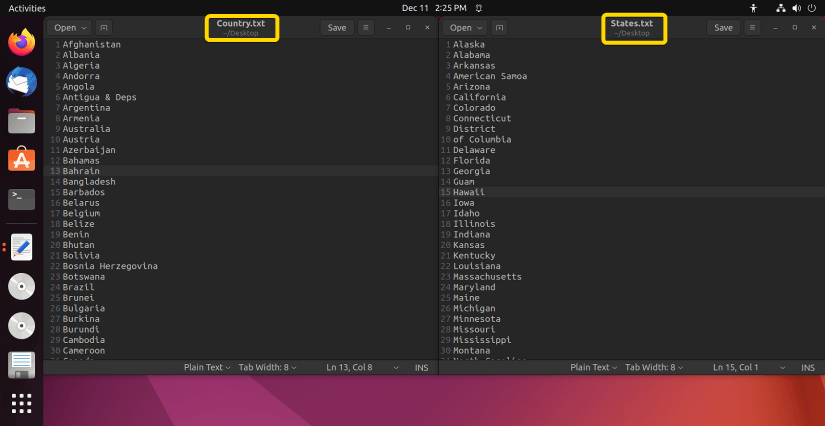Launch Terminal from the dock
The width and height of the screenshot is (825, 426).
22,199
